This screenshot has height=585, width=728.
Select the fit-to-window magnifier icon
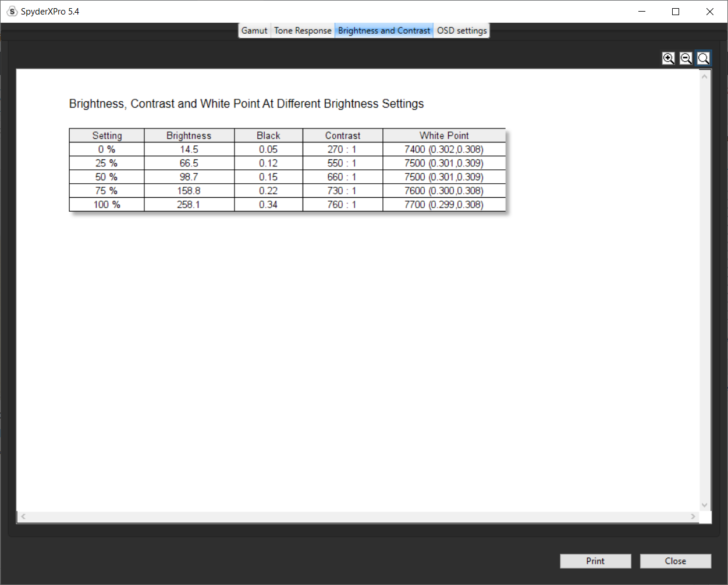tap(704, 58)
